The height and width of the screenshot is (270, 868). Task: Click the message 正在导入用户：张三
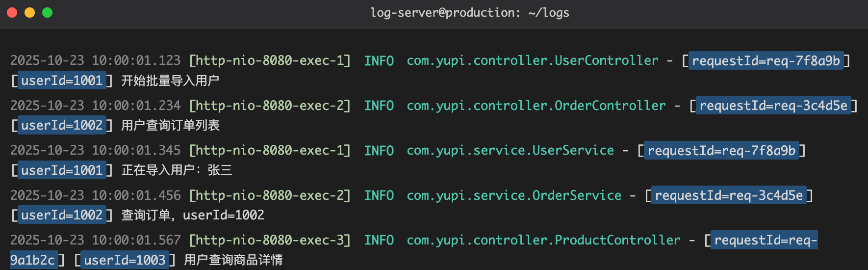click(x=177, y=170)
